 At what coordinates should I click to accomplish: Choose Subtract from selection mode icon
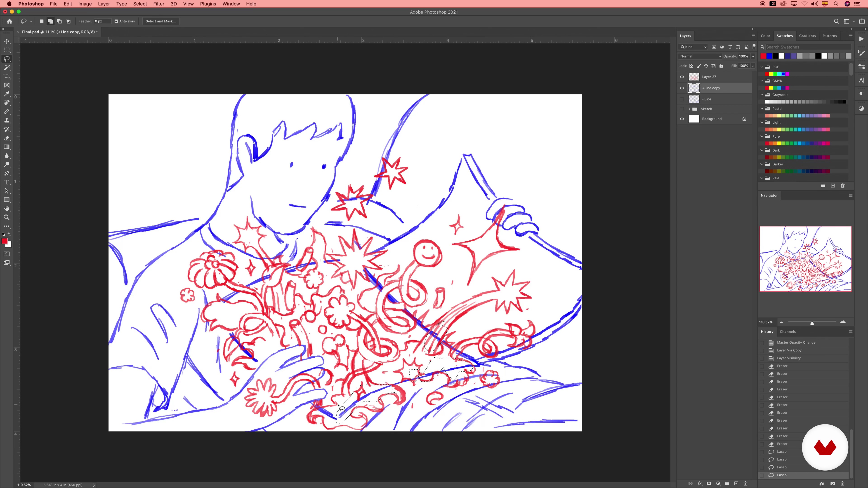pos(59,21)
